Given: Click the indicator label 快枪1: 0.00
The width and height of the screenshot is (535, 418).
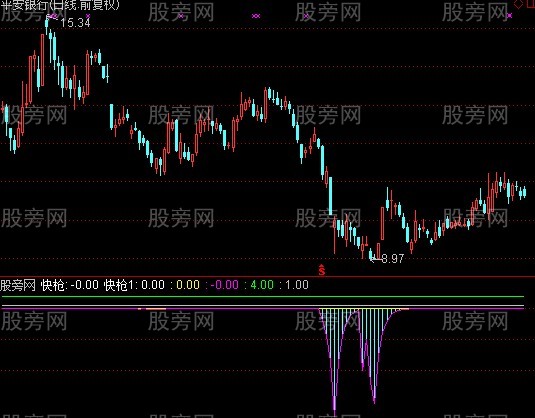Looking at the screenshot, I should [134, 285].
